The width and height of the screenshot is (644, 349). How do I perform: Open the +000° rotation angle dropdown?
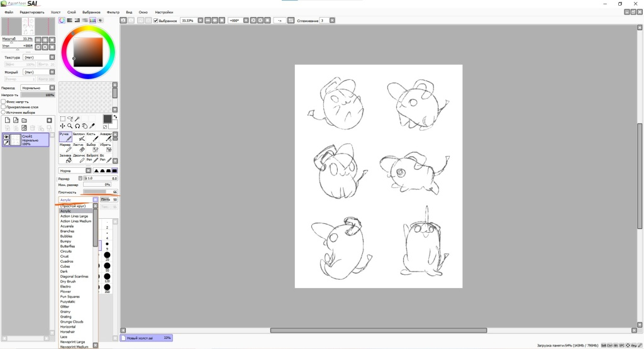[246, 20]
